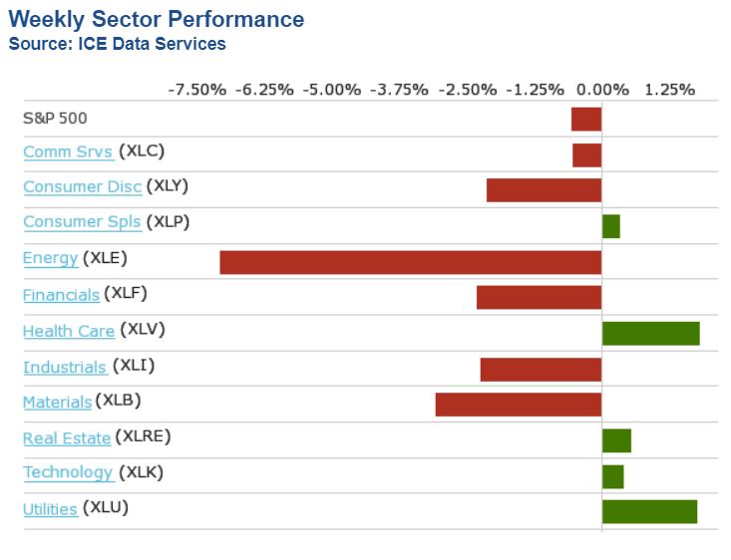Open the Comm Srvs sector link
The height and width of the screenshot is (560, 731).
67,152
